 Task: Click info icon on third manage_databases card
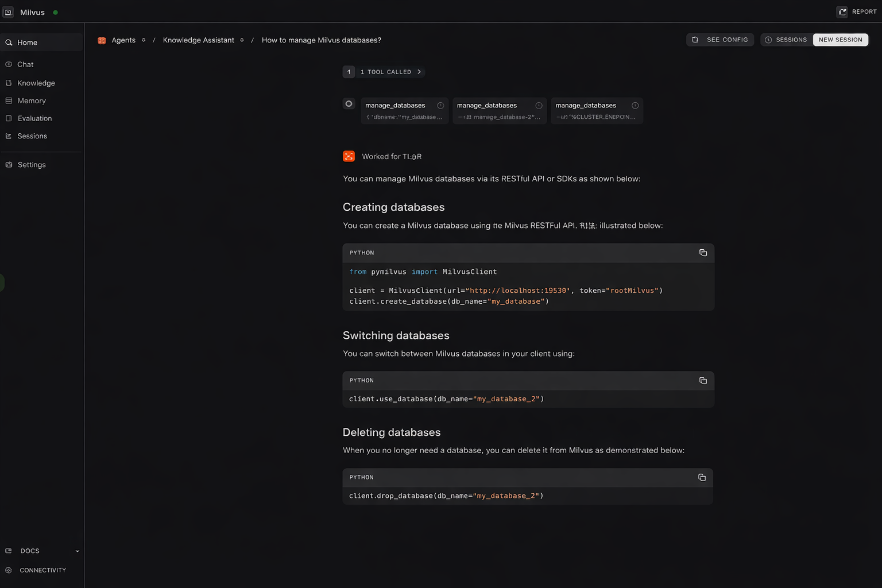click(635, 106)
